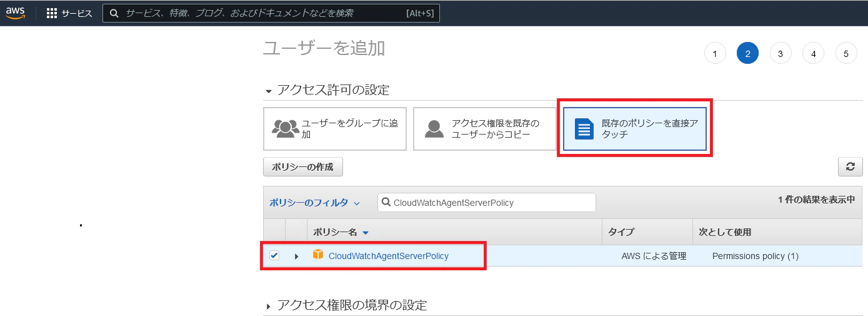The image size is (868, 316).
Task: Open the CloudWatchAgentServerPolicy link
Action: [x=389, y=256]
